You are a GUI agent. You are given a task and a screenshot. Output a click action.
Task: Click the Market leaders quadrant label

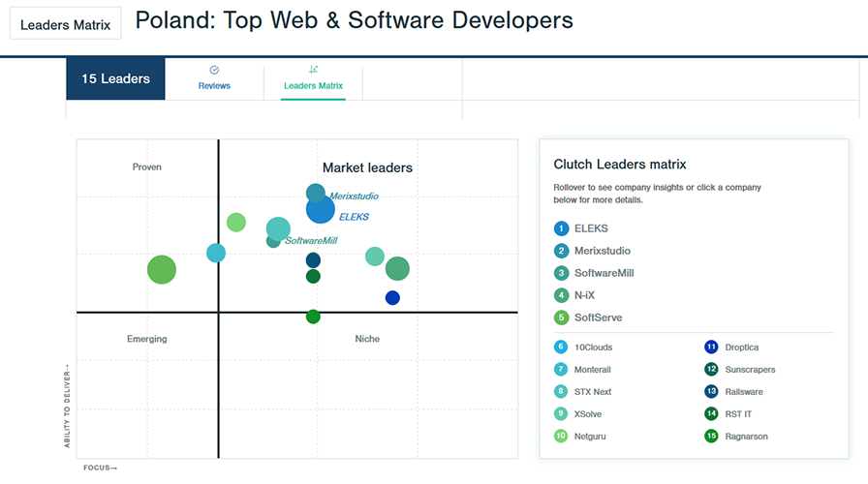point(367,167)
